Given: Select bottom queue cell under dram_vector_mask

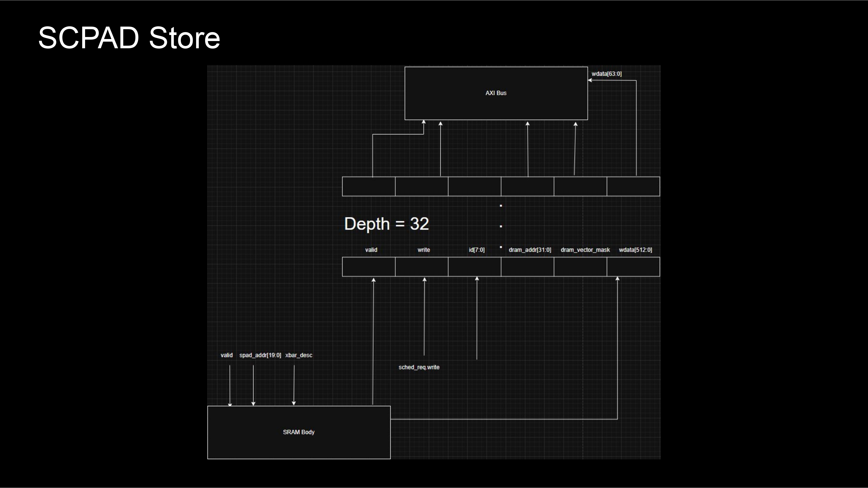Looking at the screenshot, I should coord(580,267).
